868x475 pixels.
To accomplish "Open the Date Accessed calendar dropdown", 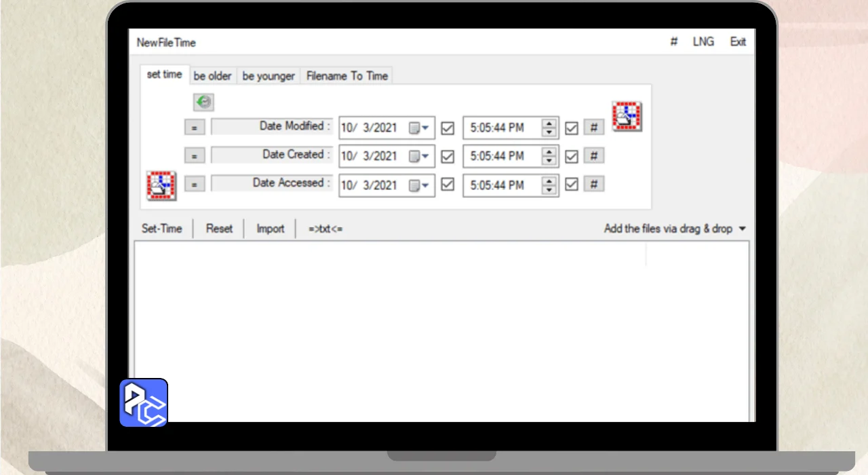I will (x=419, y=185).
